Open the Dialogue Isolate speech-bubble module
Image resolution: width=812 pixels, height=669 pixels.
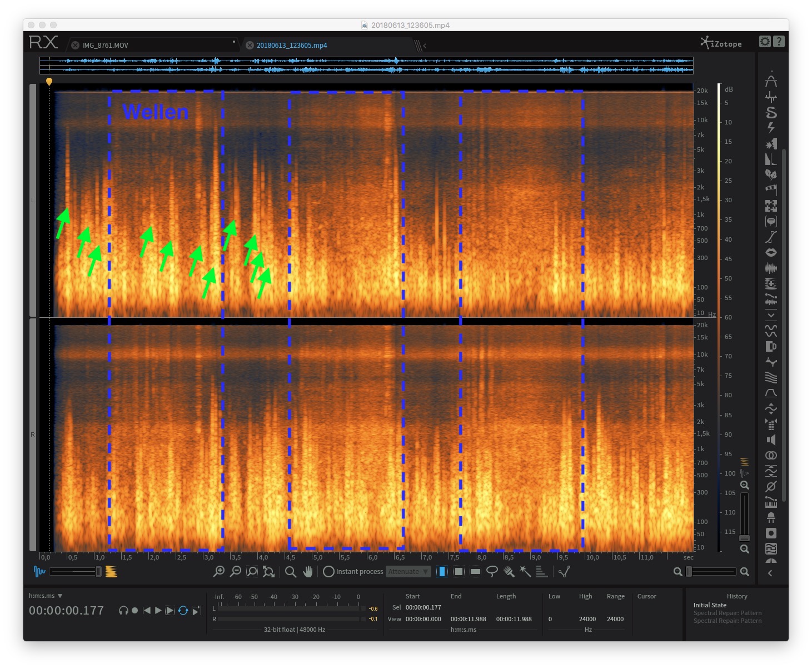[771, 221]
